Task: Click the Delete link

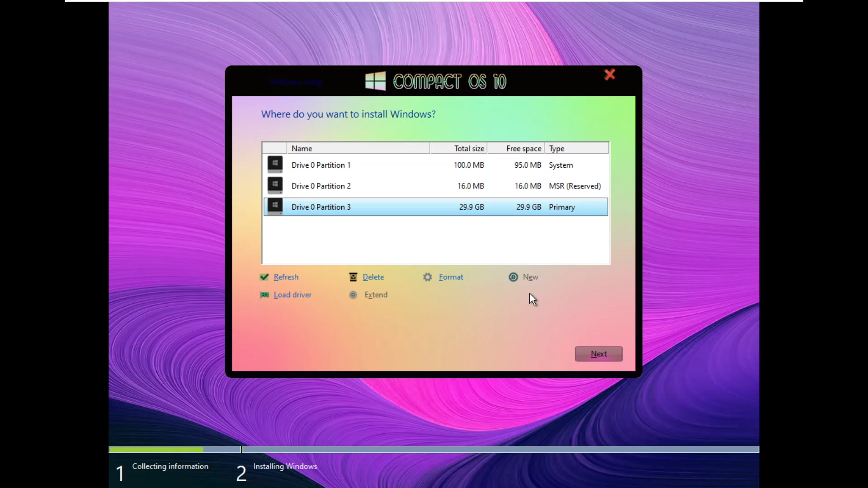Action: 373,277
